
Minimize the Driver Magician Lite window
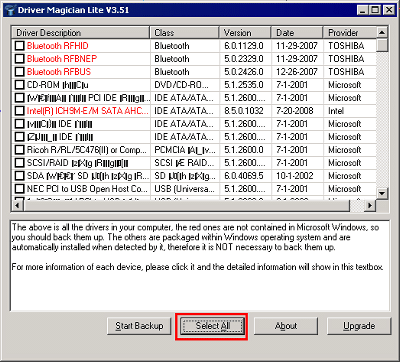click(363, 10)
